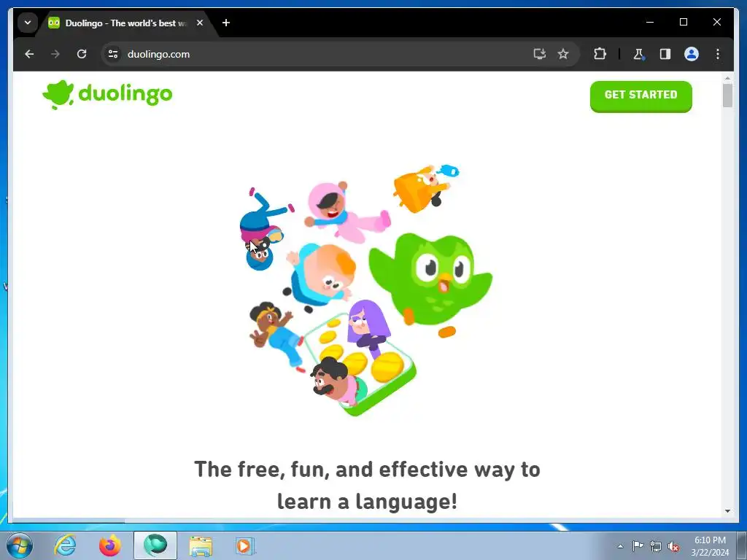Screen dimensions: 747x560
Task: Open the Chrome three-dot menu
Action: [x=718, y=54]
